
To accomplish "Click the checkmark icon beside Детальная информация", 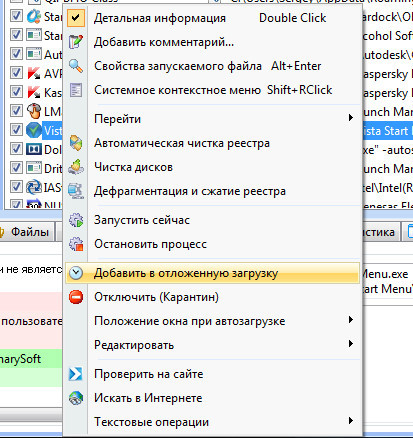I will coord(76,18).
